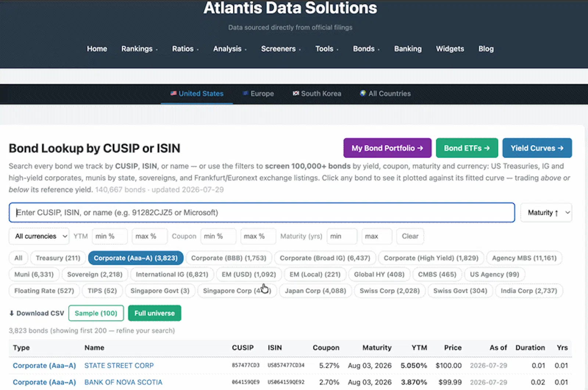This screenshot has width=588, height=390.
Task: Select the Treasury (211) filter chip
Action: click(58, 258)
